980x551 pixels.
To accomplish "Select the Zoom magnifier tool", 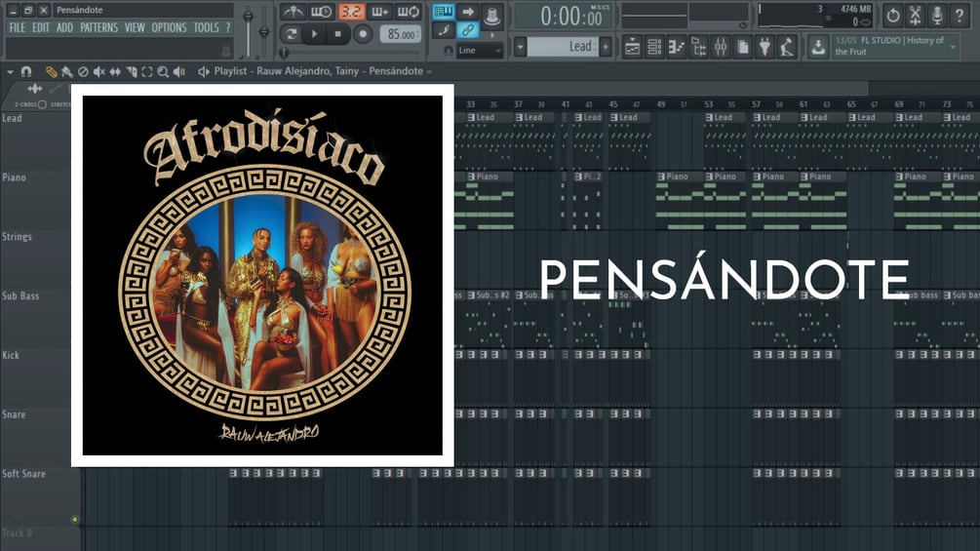I will click(x=163, y=72).
